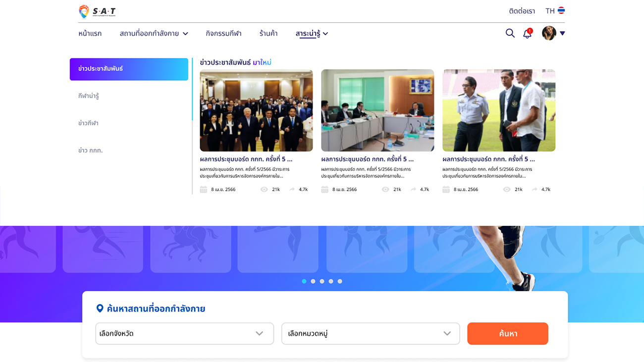Click the Thai flag language icon
The height and width of the screenshot is (362, 644).
coord(561,10)
